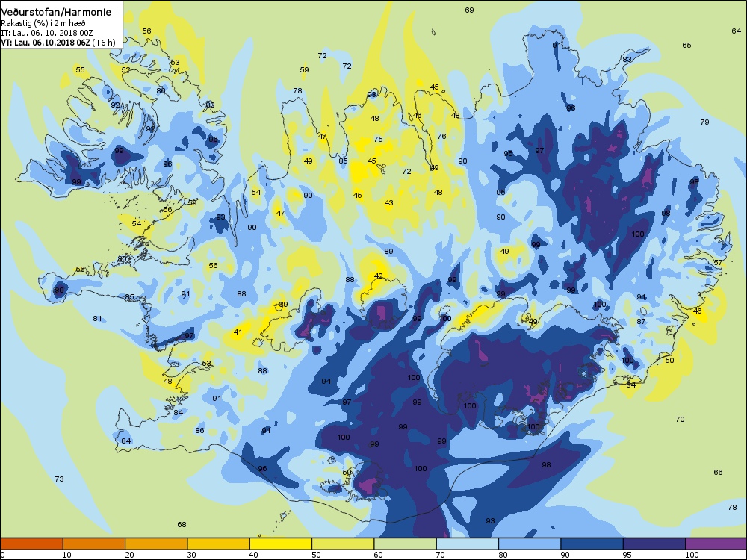The image size is (747, 560).
Task: Select the dark blue 90–95 legend swatch
Action: pyautogui.click(x=592, y=544)
